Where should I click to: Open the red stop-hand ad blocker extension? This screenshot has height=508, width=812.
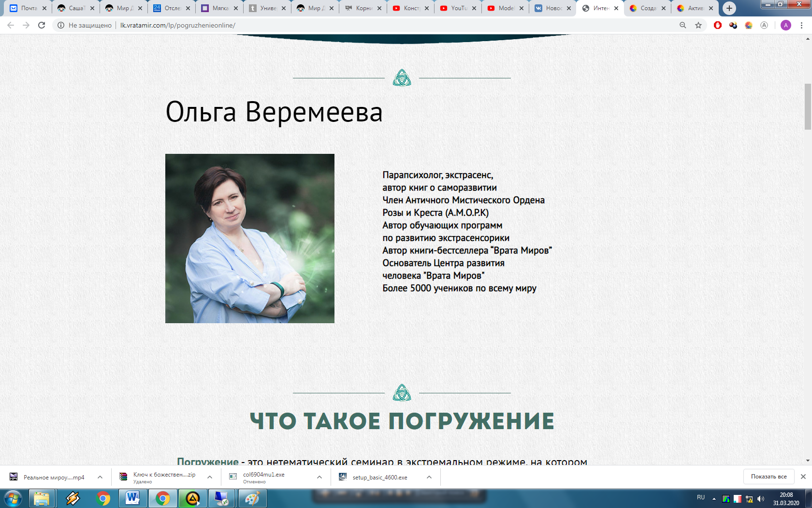[x=718, y=25]
